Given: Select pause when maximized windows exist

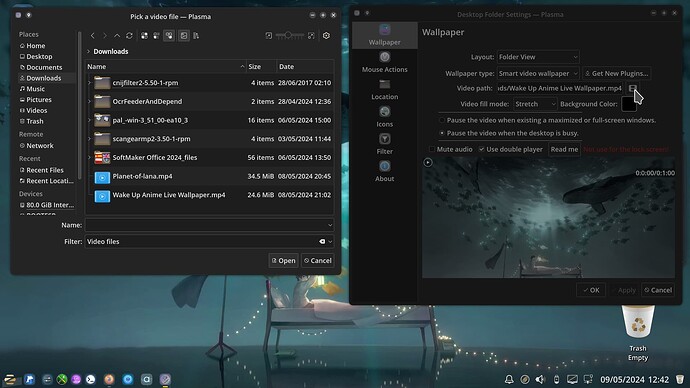Looking at the screenshot, I should [442, 120].
